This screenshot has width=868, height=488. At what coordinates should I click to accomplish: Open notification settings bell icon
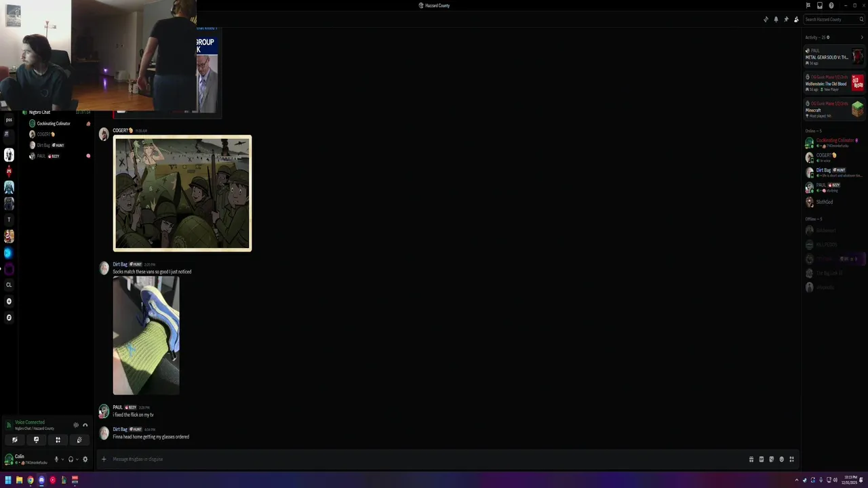pos(776,19)
